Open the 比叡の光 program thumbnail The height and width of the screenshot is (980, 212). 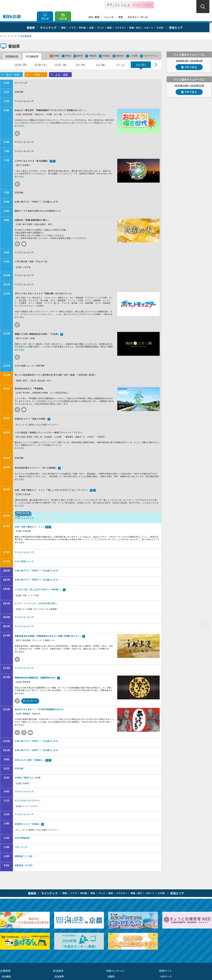tap(138, 230)
